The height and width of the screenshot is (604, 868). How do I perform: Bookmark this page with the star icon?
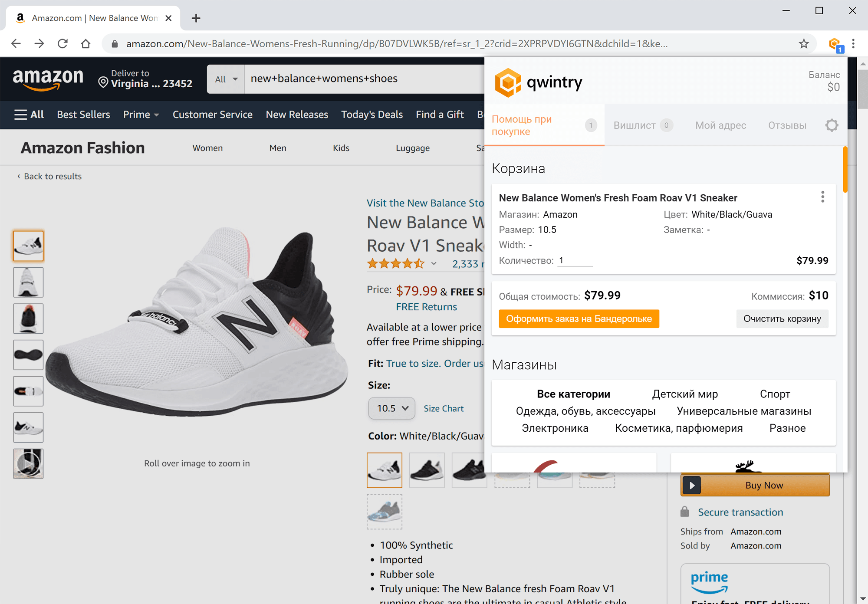[x=804, y=44]
